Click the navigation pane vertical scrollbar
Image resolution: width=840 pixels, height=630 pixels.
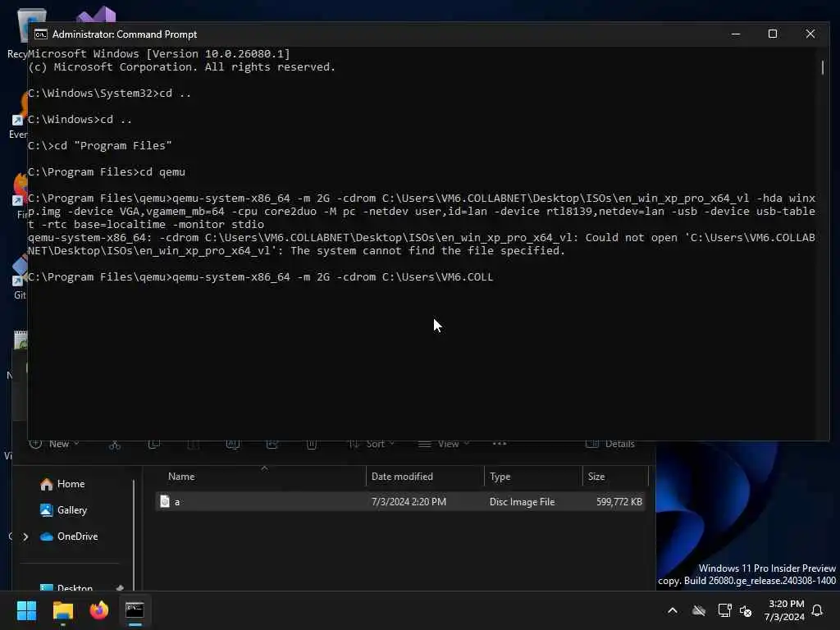point(134,535)
